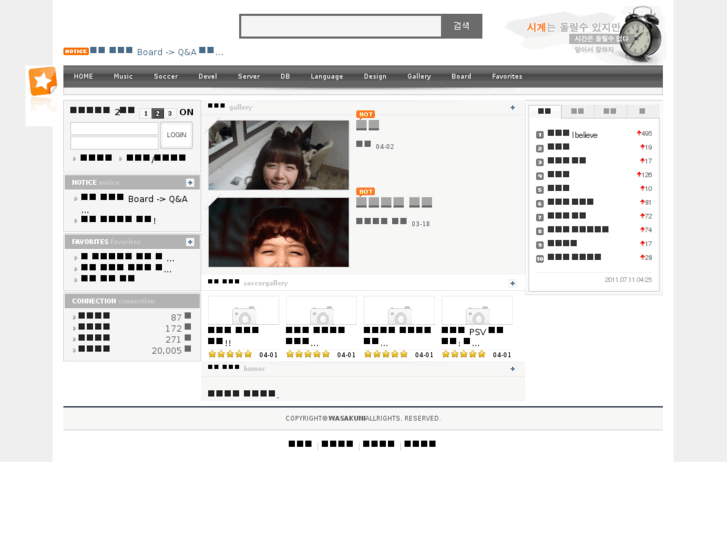Screen dimensions: 727x545
Task: Click the LOGIN button
Action: coord(176,135)
